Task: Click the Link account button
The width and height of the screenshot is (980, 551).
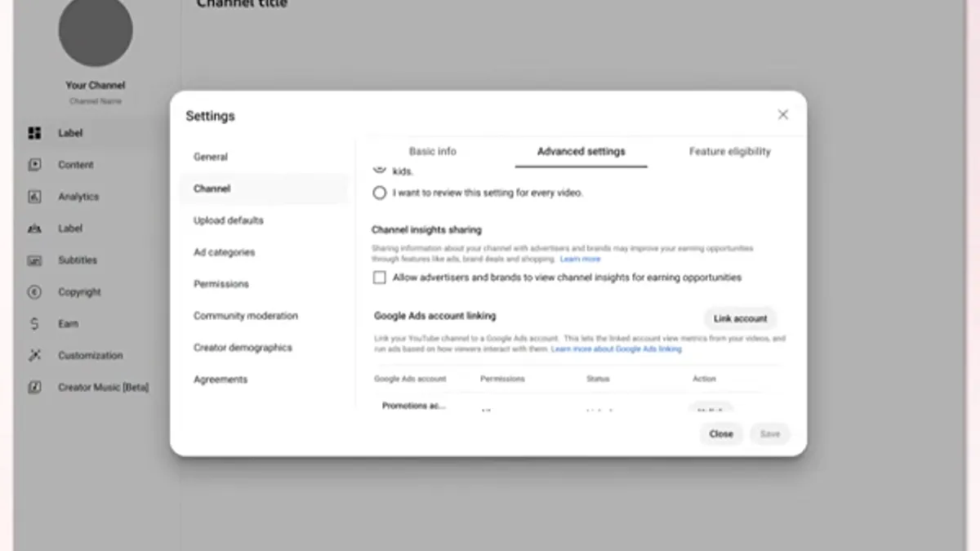Action: (x=740, y=318)
